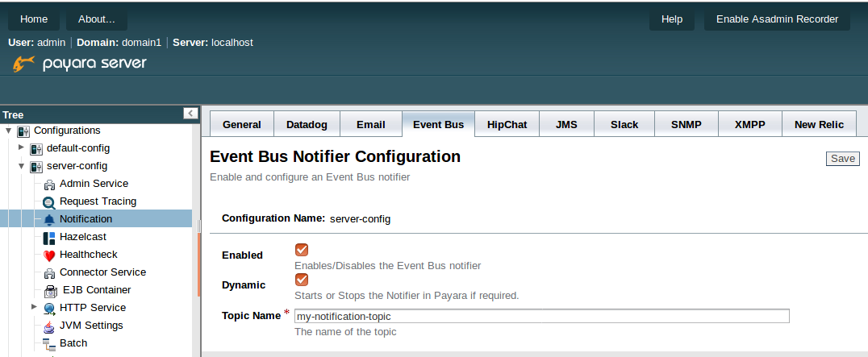
Task: Click the Notification bell icon
Action: (49, 219)
